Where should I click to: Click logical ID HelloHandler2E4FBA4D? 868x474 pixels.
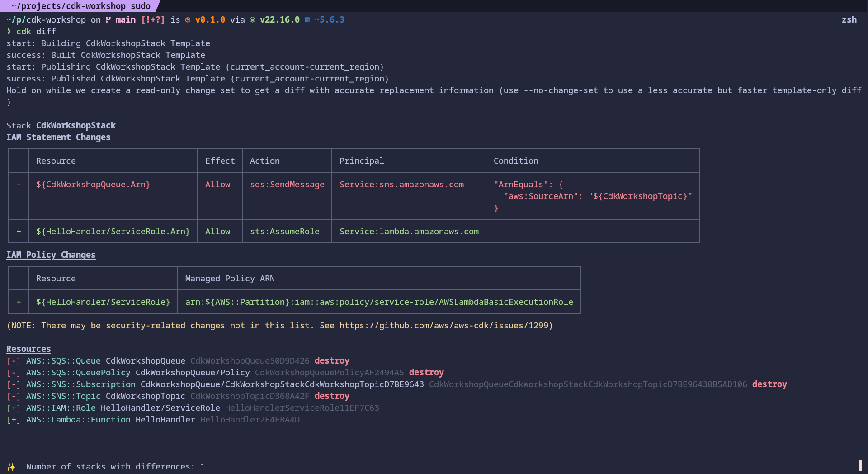coord(250,420)
